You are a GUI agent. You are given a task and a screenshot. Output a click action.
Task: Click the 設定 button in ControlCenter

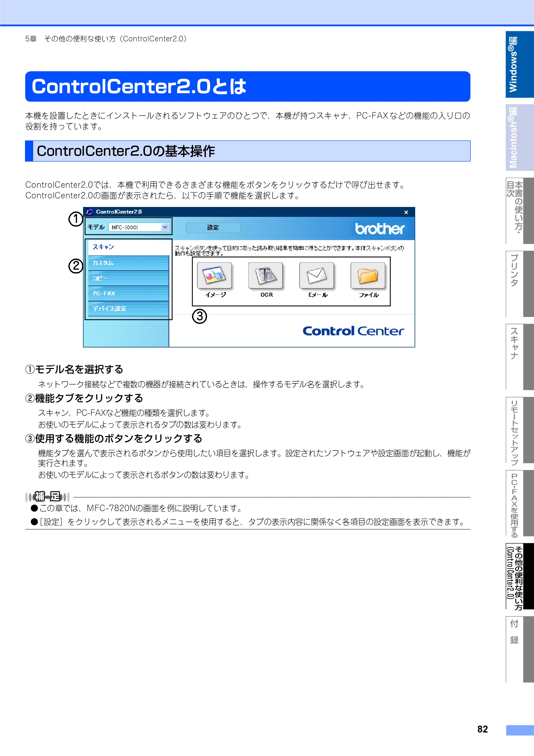click(213, 228)
